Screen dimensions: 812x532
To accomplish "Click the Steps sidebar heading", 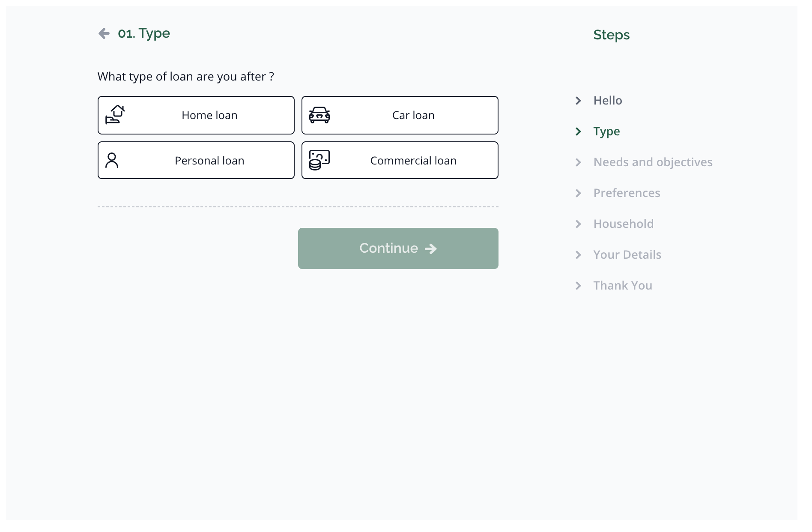I will (611, 35).
